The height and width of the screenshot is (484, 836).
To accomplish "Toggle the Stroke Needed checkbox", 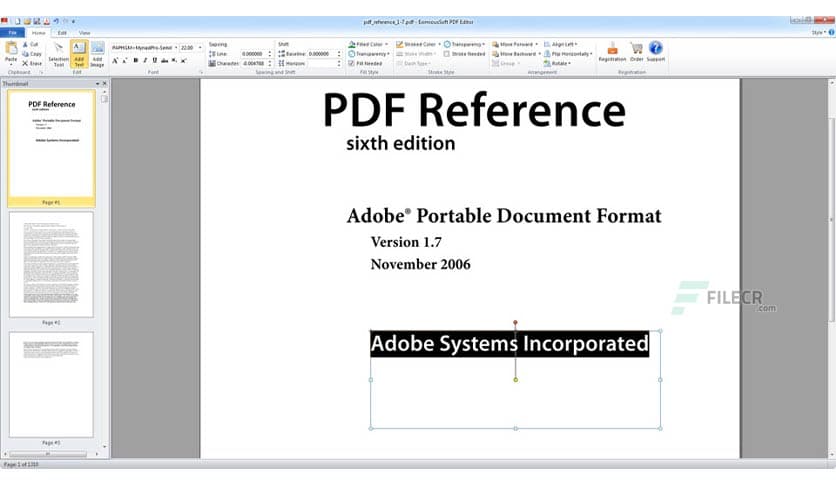I will pos(447,54).
